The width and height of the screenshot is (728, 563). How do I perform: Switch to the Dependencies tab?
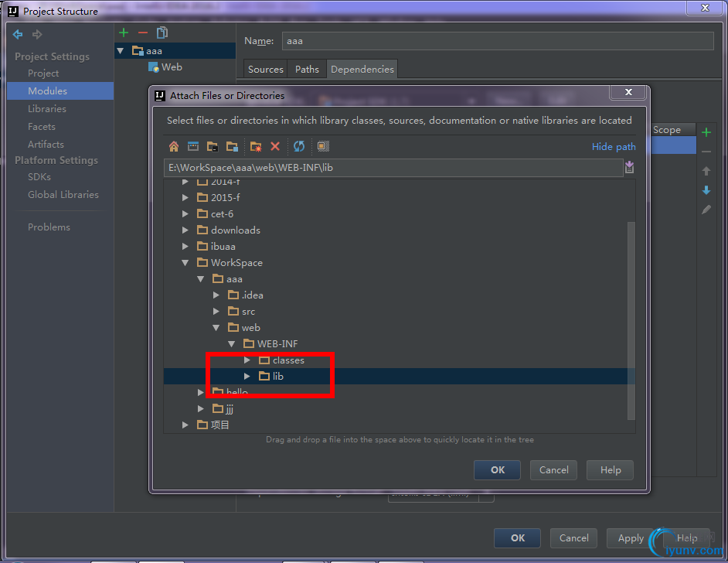tap(362, 69)
